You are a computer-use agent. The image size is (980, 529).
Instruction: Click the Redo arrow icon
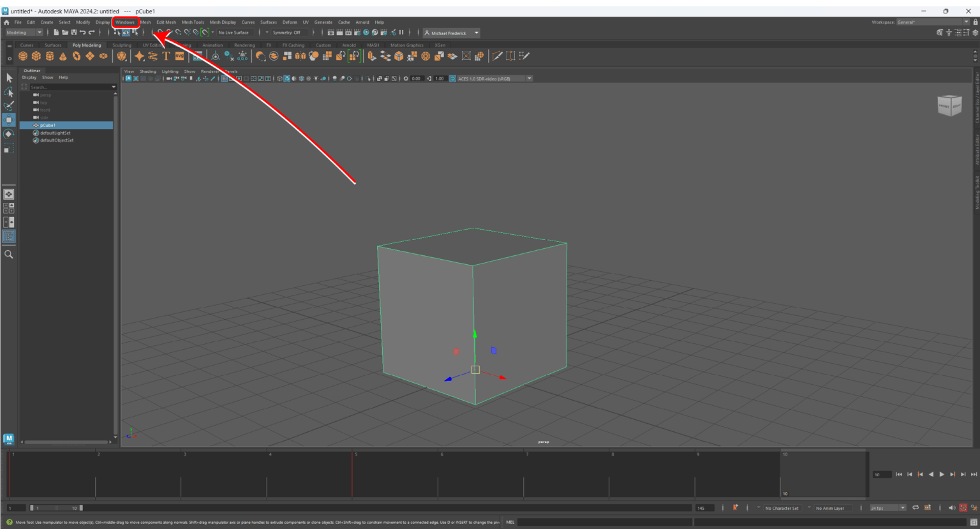click(x=92, y=33)
